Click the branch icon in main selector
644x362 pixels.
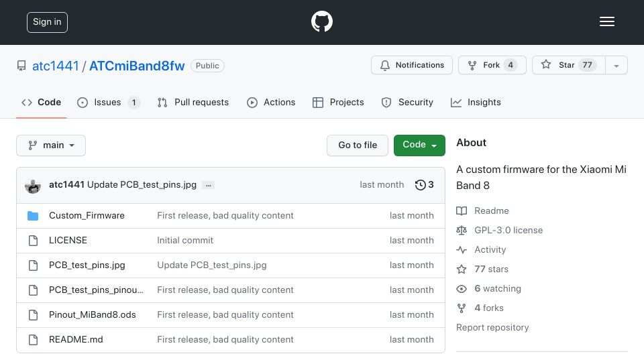pyautogui.click(x=32, y=145)
